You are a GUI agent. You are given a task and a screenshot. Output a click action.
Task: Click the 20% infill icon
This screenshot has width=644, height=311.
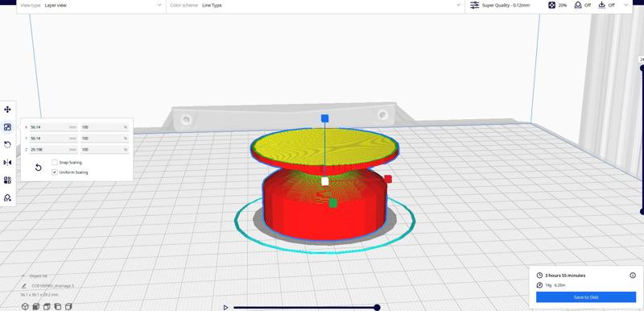(x=551, y=6)
